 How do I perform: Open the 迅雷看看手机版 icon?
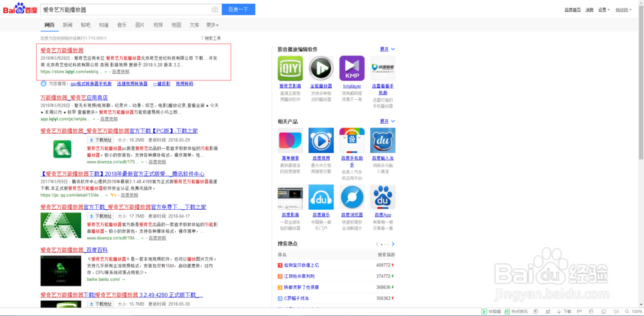(383, 68)
